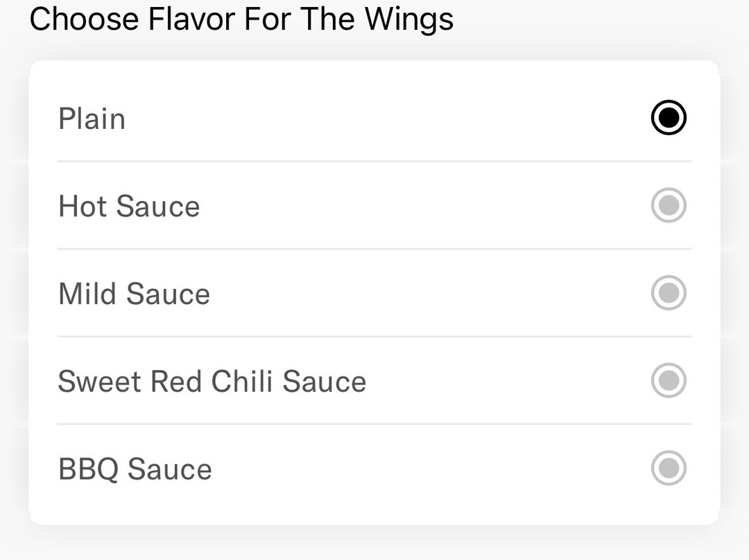Select the Hot Sauce radio button
The image size is (749, 560).
tap(669, 206)
